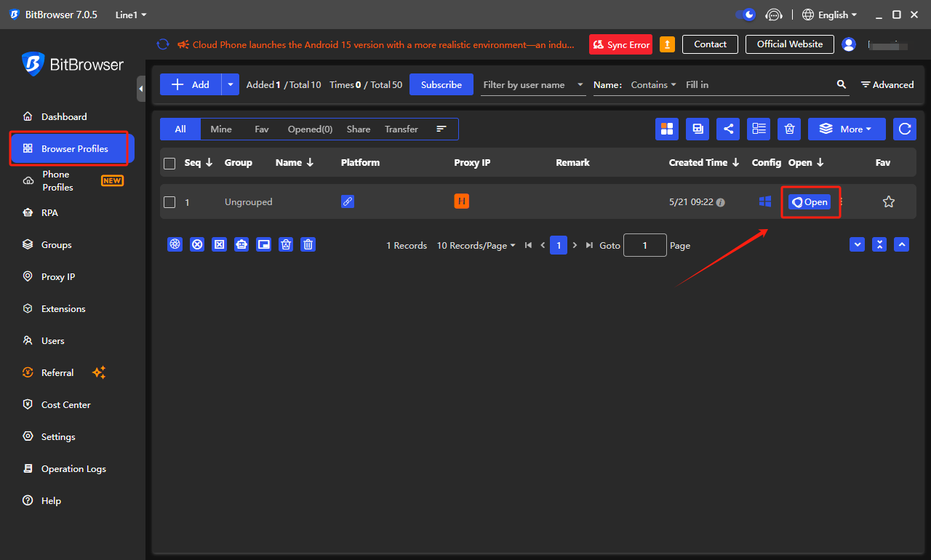Switch to the Mine tab

221,129
